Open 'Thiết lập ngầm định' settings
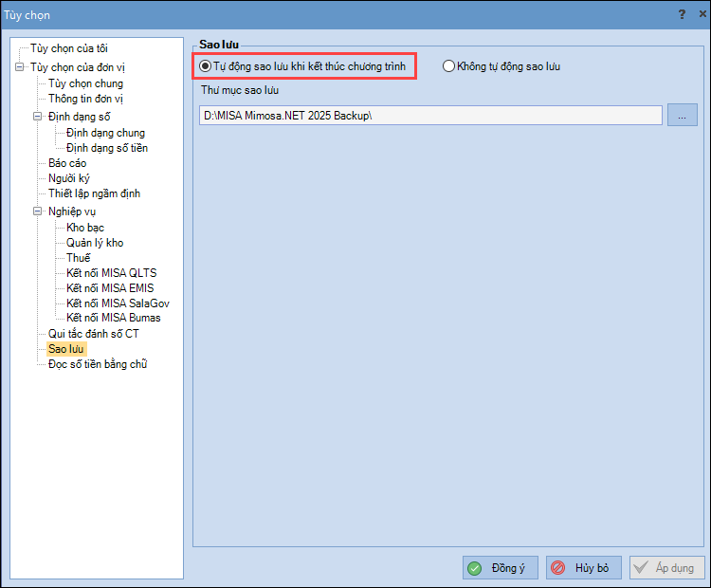The width and height of the screenshot is (711, 588). click(94, 193)
